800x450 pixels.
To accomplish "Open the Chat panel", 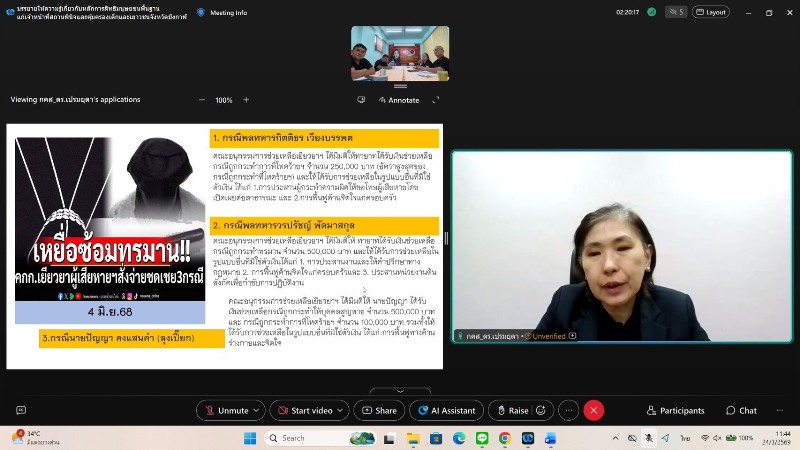I will (741, 411).
